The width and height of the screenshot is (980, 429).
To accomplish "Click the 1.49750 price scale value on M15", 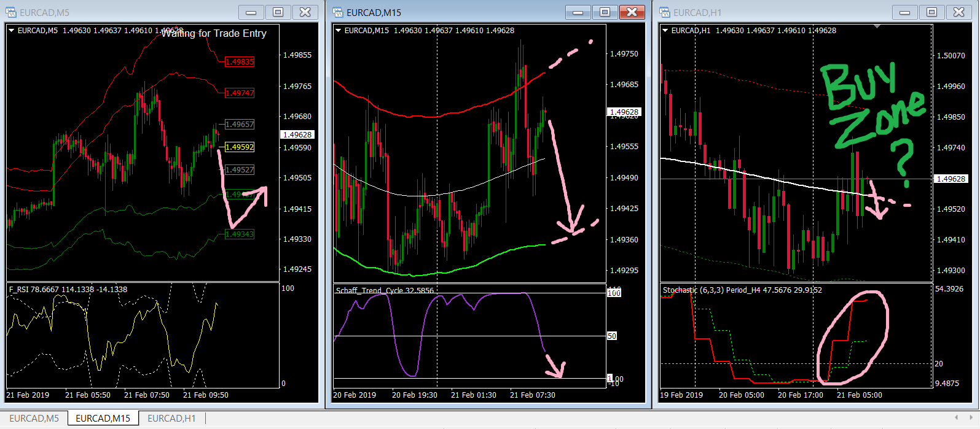I will [624, 53].
